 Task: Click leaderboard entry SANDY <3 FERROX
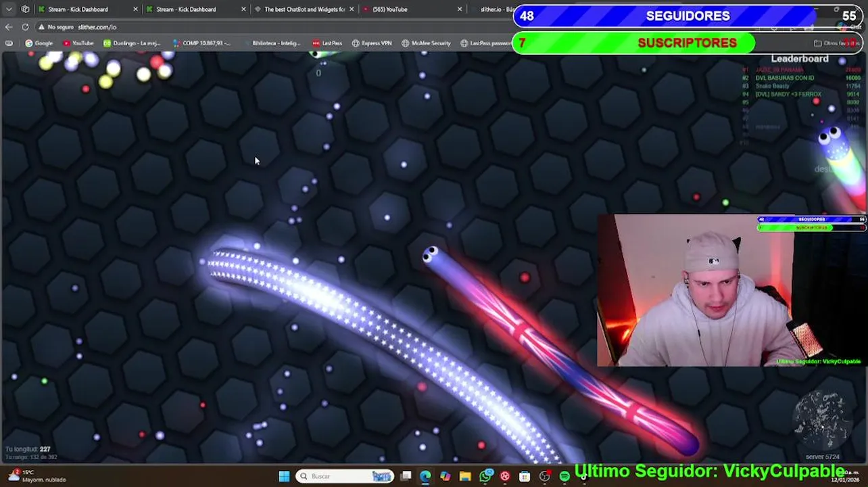click(x=788, y=94)
